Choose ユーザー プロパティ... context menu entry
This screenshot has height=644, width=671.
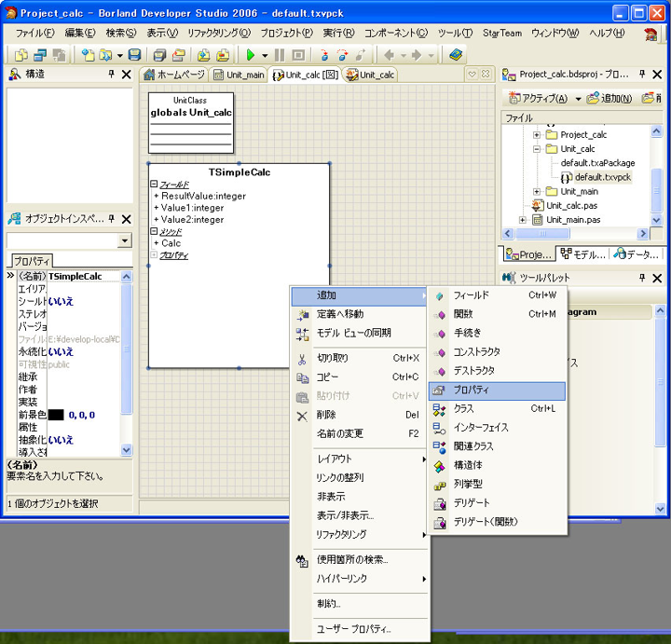pyautogui.click(x=360, y=629)
